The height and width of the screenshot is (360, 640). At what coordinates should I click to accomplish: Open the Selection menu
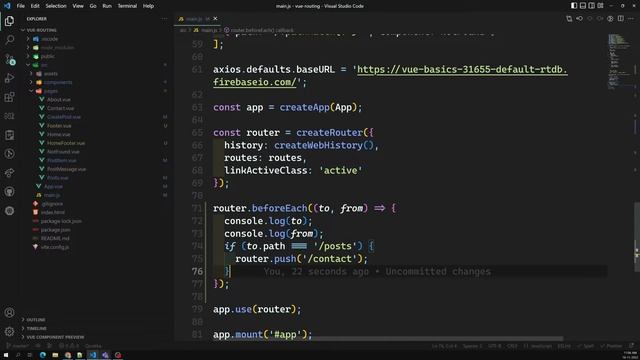point(56,6)
